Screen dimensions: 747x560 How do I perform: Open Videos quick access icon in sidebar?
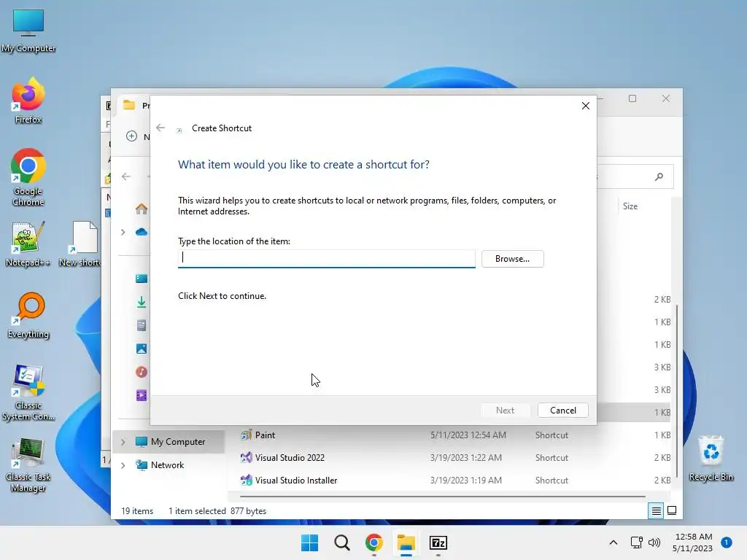point(142,395)
